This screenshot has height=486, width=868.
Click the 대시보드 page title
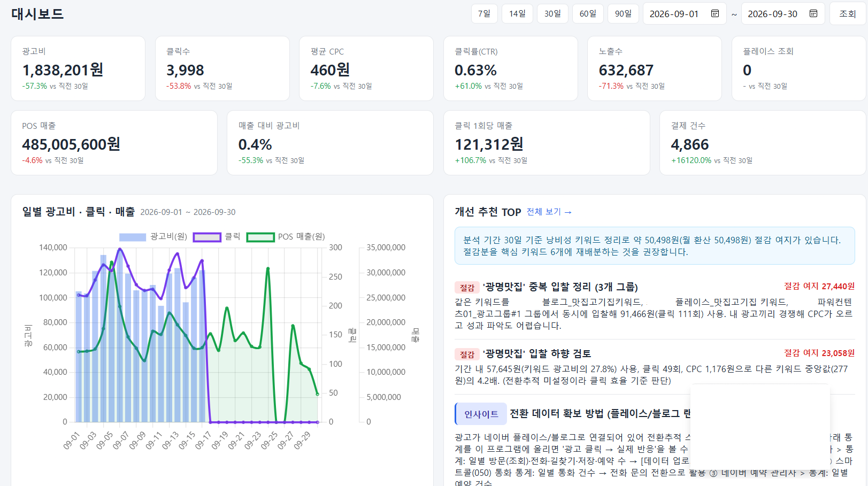pyautogui.click(x=37, y=14)
